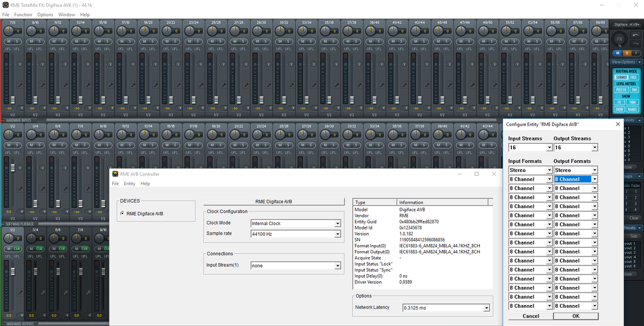Click pan knob of hardware input 11/12

(54, 30)
